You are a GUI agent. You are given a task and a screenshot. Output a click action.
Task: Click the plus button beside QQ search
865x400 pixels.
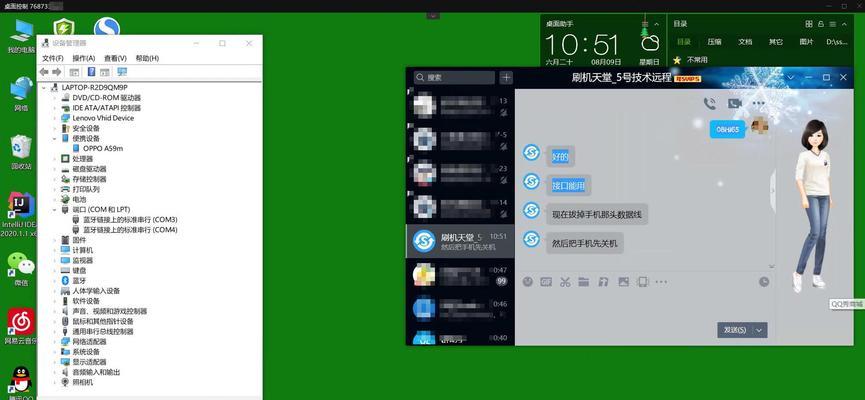[506, 78]
